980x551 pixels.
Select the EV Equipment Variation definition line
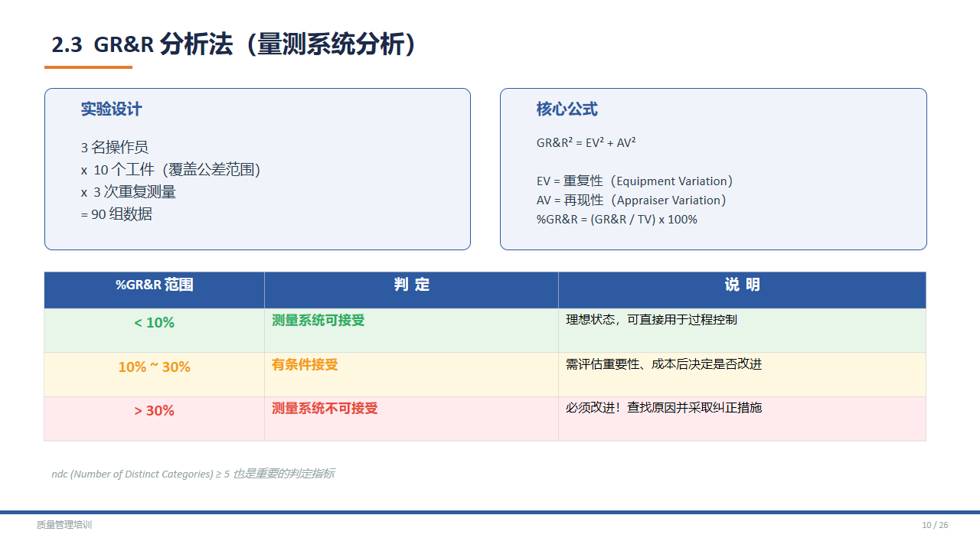click(635, 181)
